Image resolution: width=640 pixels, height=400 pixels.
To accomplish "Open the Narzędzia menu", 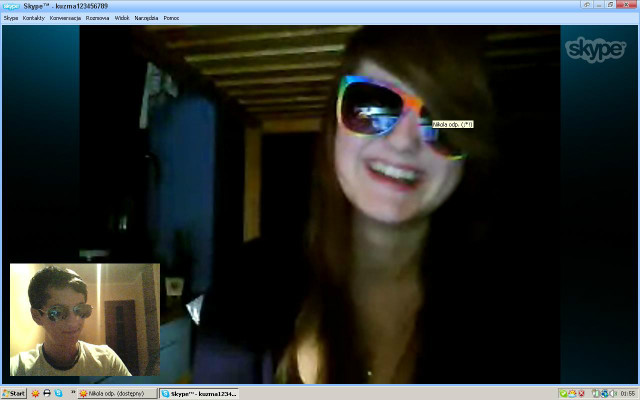I will tap(146, 18).
